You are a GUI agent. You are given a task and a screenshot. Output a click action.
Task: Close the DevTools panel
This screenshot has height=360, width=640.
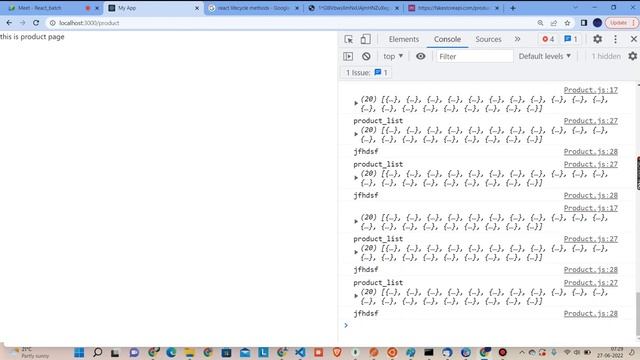(633, 39)
